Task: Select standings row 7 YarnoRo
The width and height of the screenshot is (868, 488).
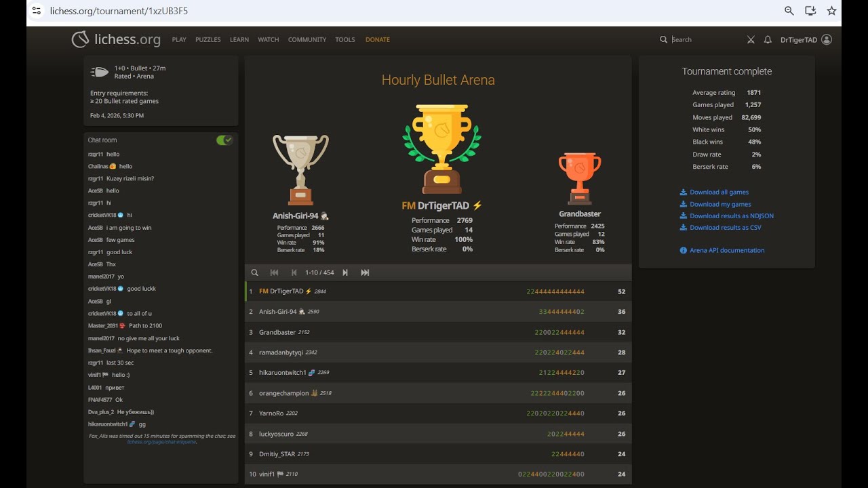Action: 438,413
